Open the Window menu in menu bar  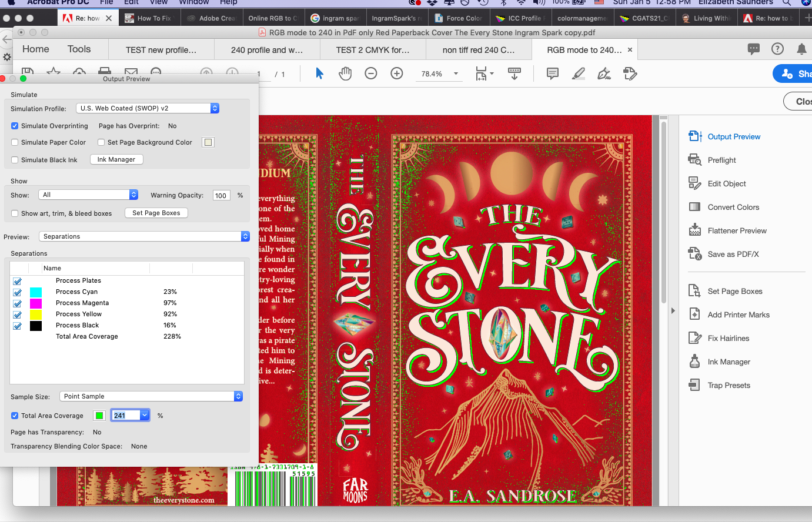pyautogui.click(x=194, y=2)
